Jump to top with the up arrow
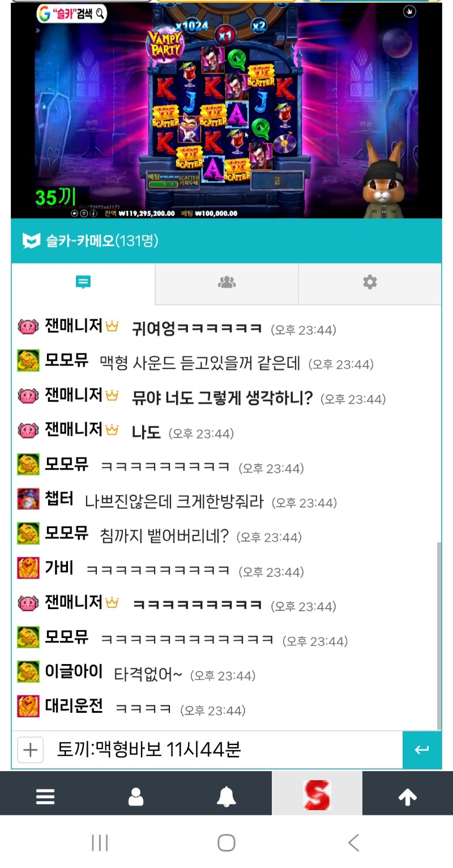Viewport: 453px width, 868px height. [408, 797]
